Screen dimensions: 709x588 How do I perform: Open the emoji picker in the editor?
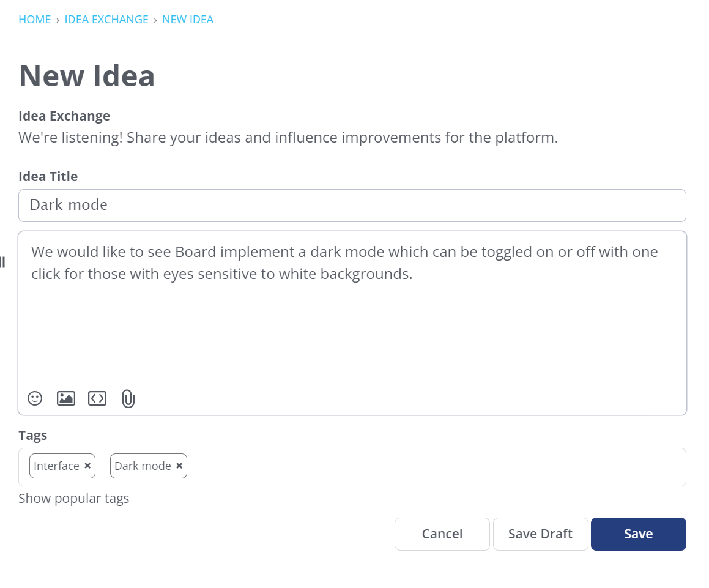[x=35, y=398]
